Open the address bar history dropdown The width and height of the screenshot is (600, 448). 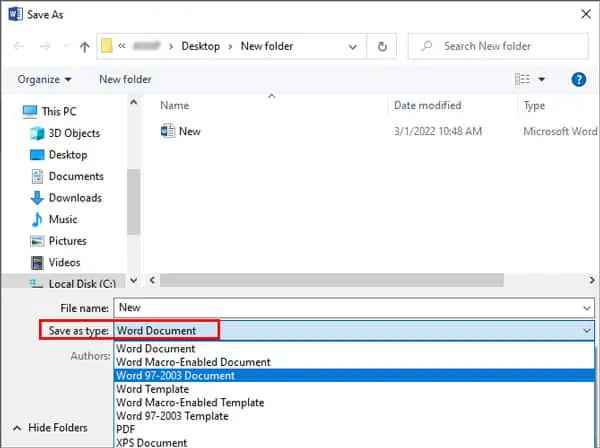tap(352, 47)
